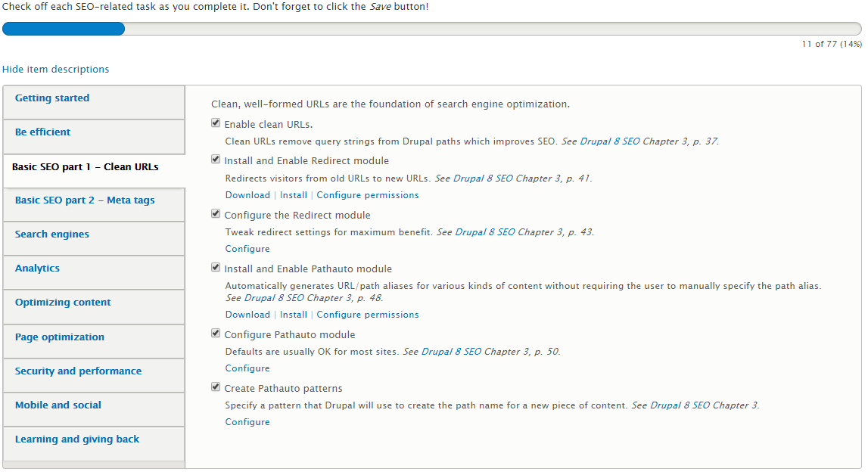Screen dimensions: 868x475
Task: Open Configure permissions link for Pathauto module
Action: (x=368, y=315)
